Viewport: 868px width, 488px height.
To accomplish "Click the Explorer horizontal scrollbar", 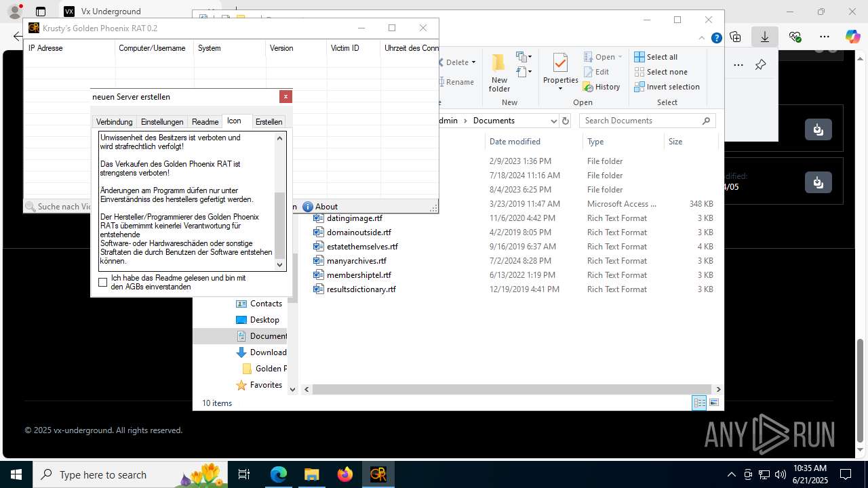I will point(512,390).
